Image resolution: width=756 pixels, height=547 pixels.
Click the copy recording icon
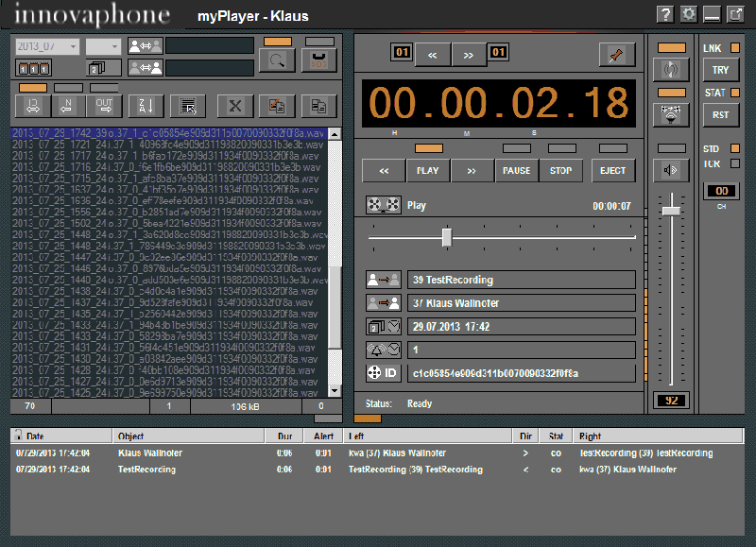tap(319, 107)
